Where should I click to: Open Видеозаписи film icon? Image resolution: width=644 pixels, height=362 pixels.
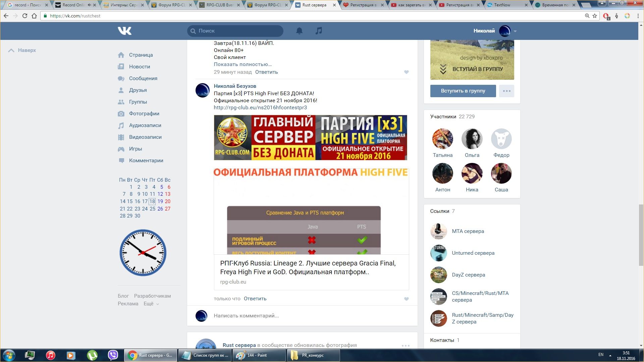[x=121, y=137]
